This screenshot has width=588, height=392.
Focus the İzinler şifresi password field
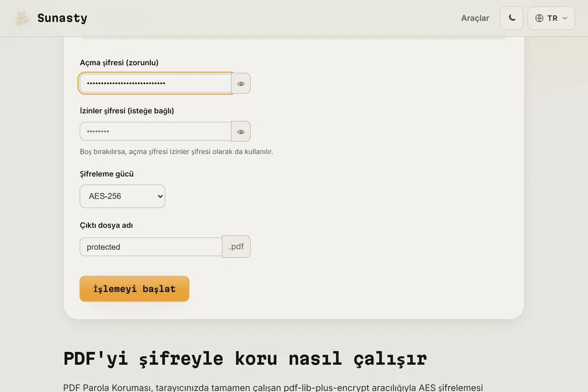pos(156,132)
